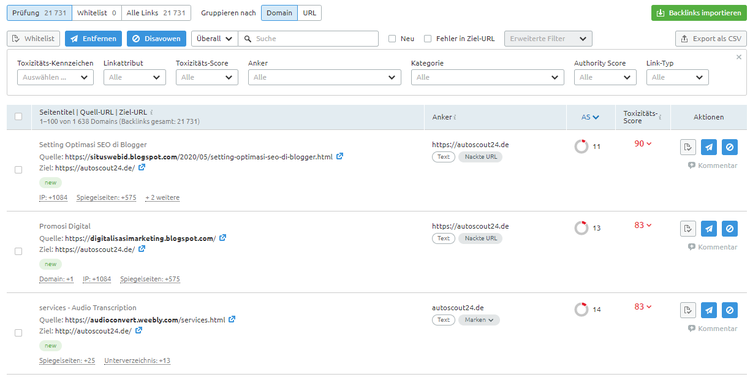The height and width of the screenshot is (377, 750).
Task: Open external link icon for Ziel in Audio Transcription row
Action: point(139,331)
